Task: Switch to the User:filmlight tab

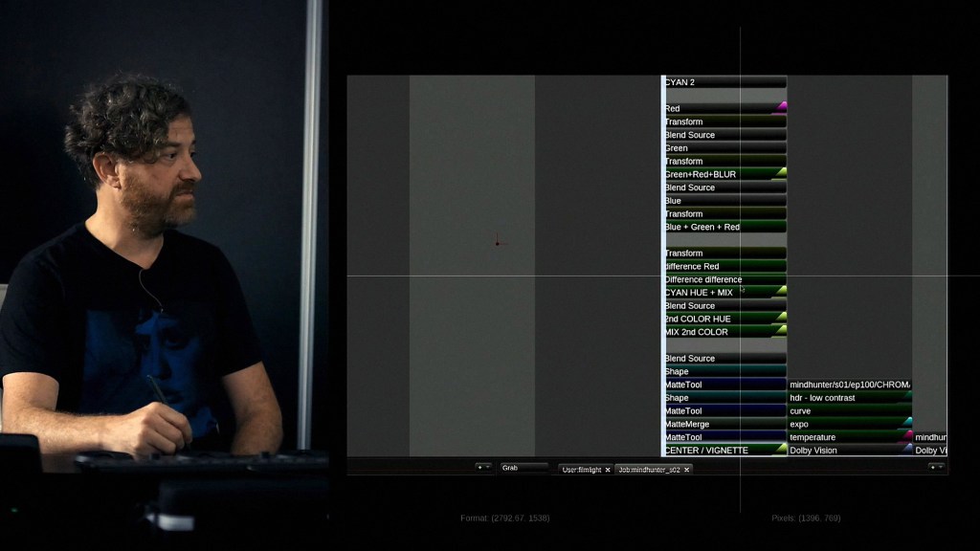Action: click(581, 470)
